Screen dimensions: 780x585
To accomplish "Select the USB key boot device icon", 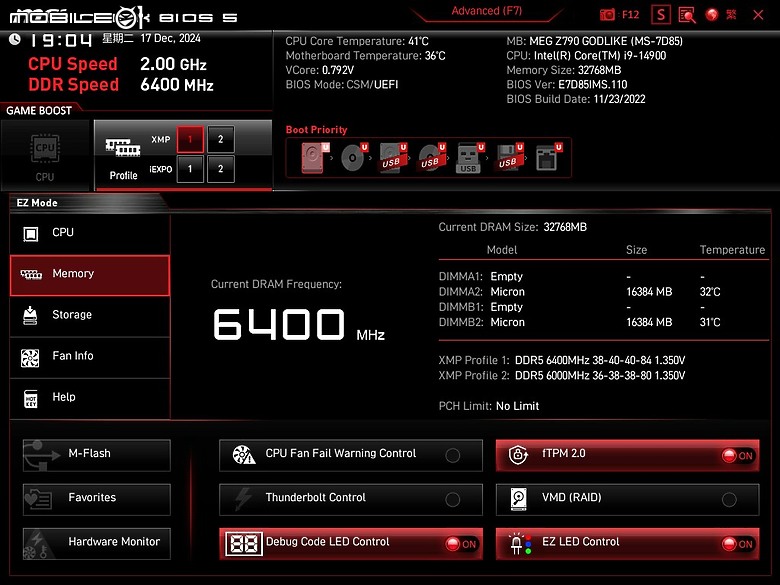I will [470, 158].
